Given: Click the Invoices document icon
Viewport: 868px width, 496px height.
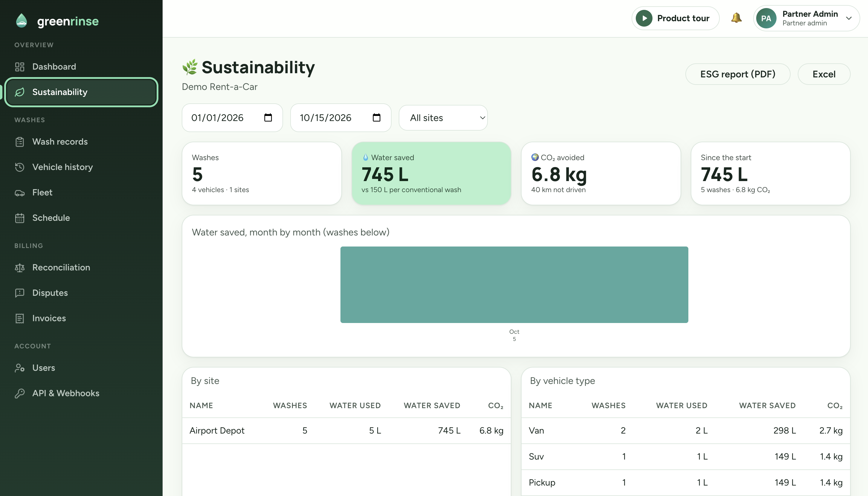Looking at the screenshot, I should click(20, 318).
